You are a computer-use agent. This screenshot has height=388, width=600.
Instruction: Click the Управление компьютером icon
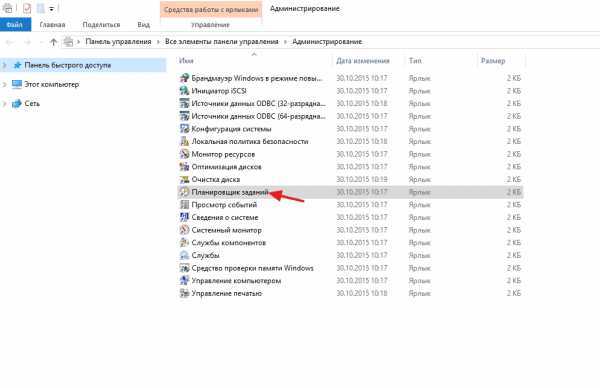[x=184, y=280]
